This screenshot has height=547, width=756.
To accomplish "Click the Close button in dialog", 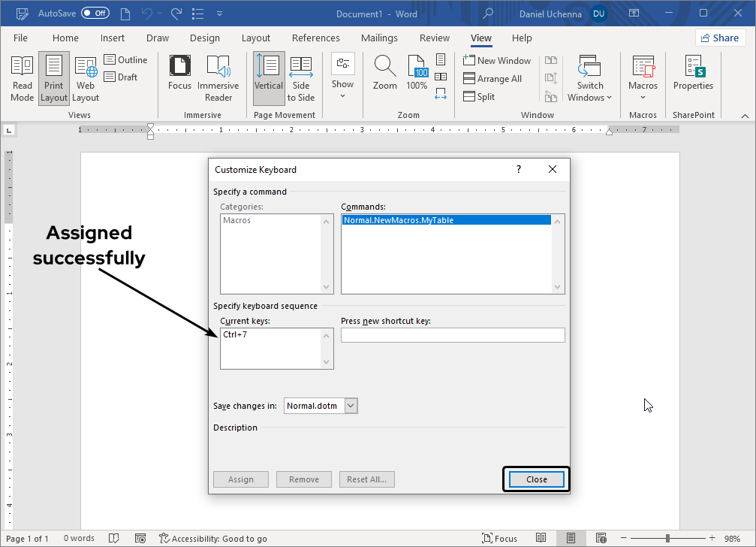I will click(536, 479).
